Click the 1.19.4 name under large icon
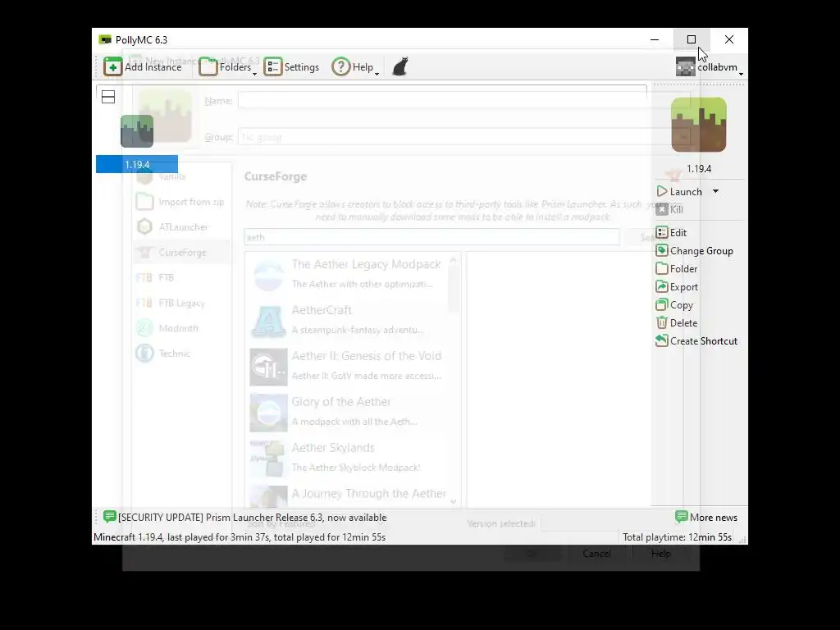The image size is (840, 630). point(699,169)
